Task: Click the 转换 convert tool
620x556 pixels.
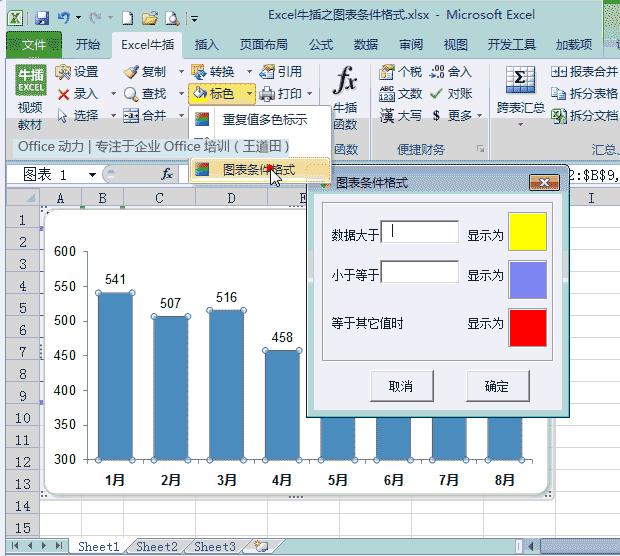Action: click(x=213, y=72)
